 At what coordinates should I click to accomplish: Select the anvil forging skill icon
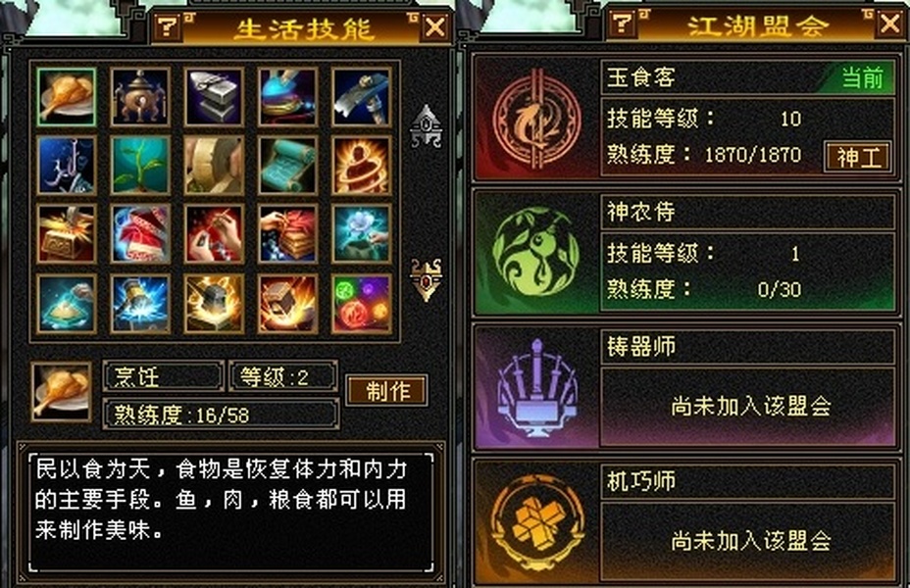(x=214, y=96)
